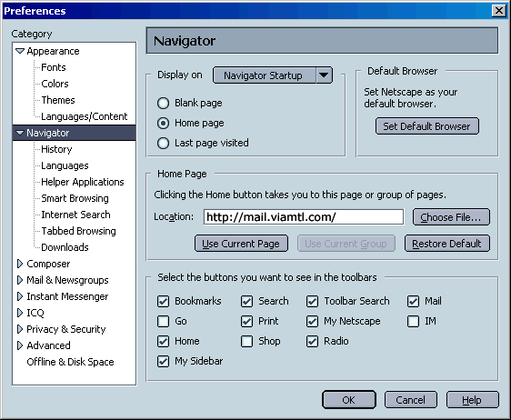
Task: Open Downloads preferences
Action: (x=65, y=247)
